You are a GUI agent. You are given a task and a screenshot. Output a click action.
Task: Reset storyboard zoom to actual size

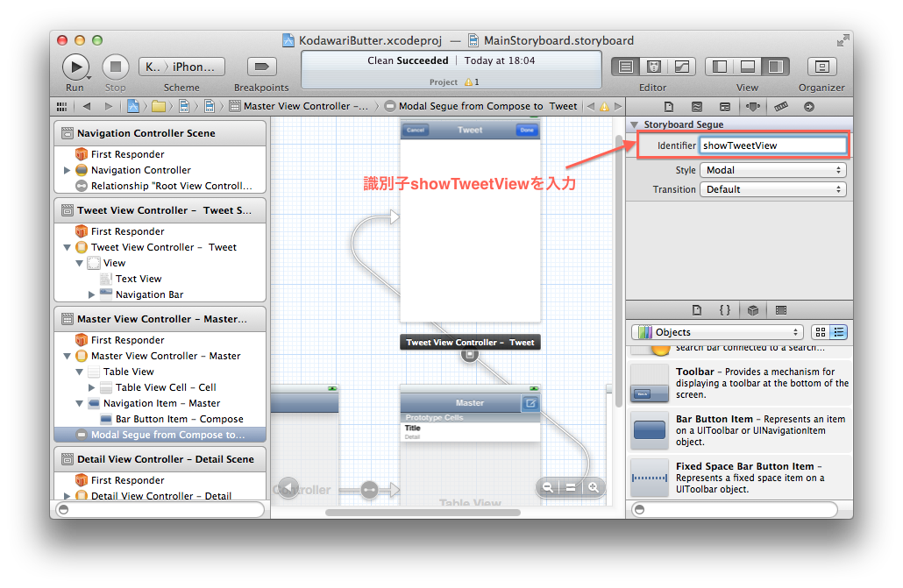(x=570, y=488)
